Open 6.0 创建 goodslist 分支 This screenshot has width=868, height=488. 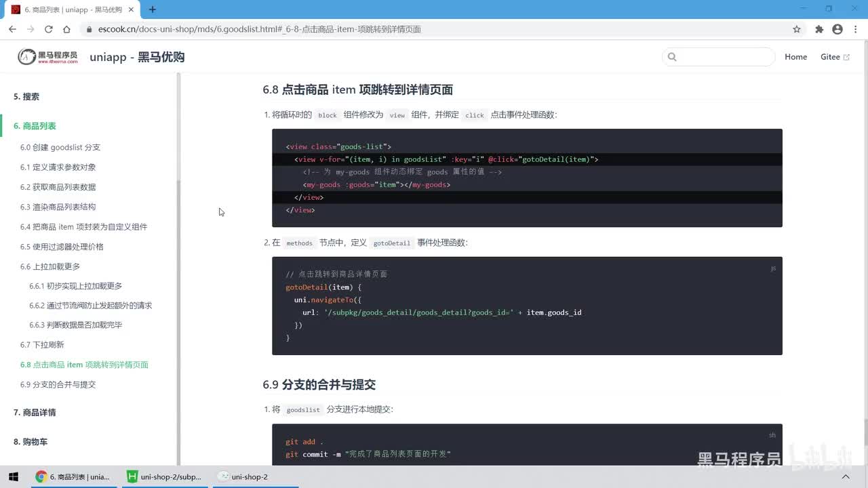point(60,148)
